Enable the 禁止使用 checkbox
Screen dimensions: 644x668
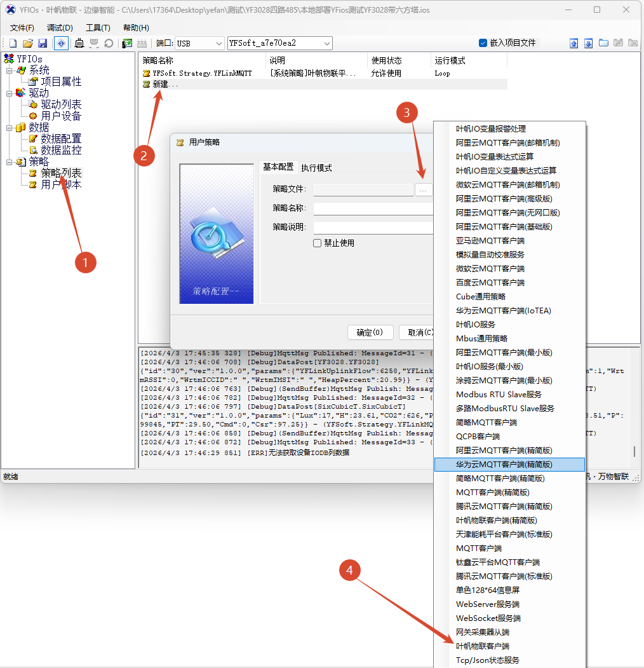coord(318,243)
